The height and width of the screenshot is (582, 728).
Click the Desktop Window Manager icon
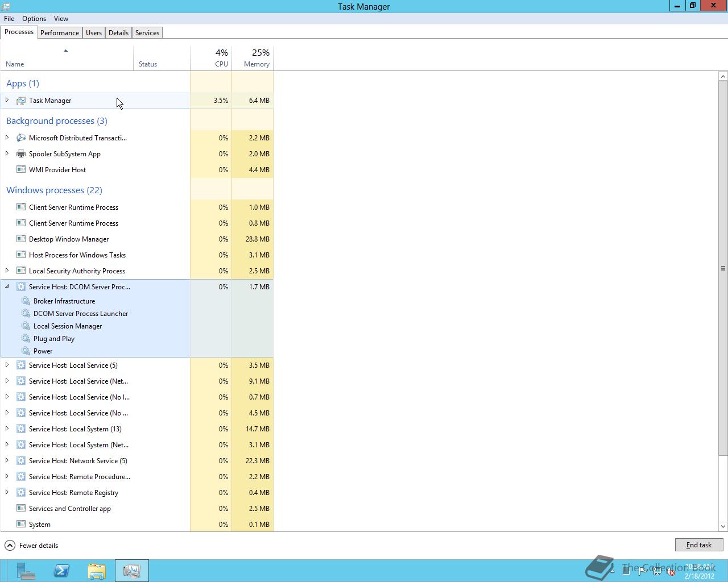[21, 239]
